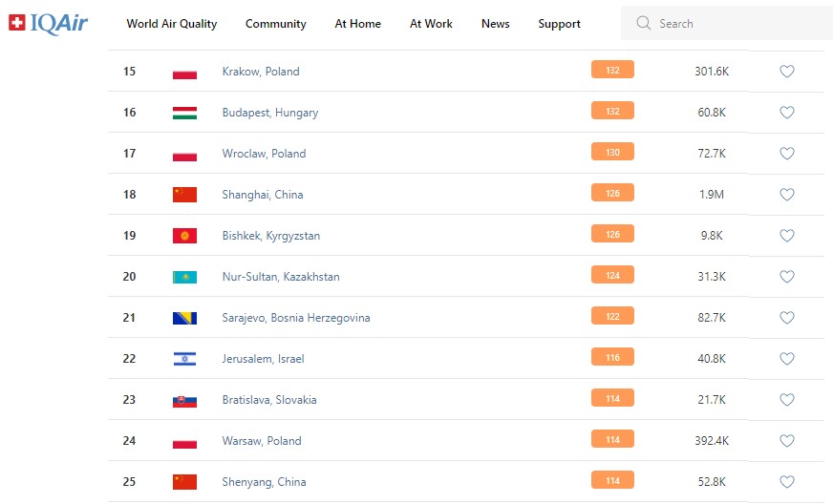
Task: Toggle favorite heart for Warsaw, Poland
Action: (787, 441)
